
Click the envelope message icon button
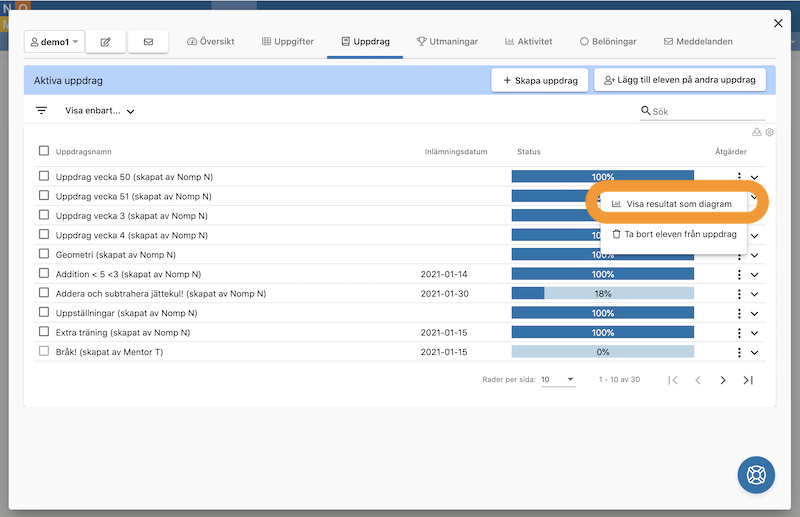click(148, 42)
